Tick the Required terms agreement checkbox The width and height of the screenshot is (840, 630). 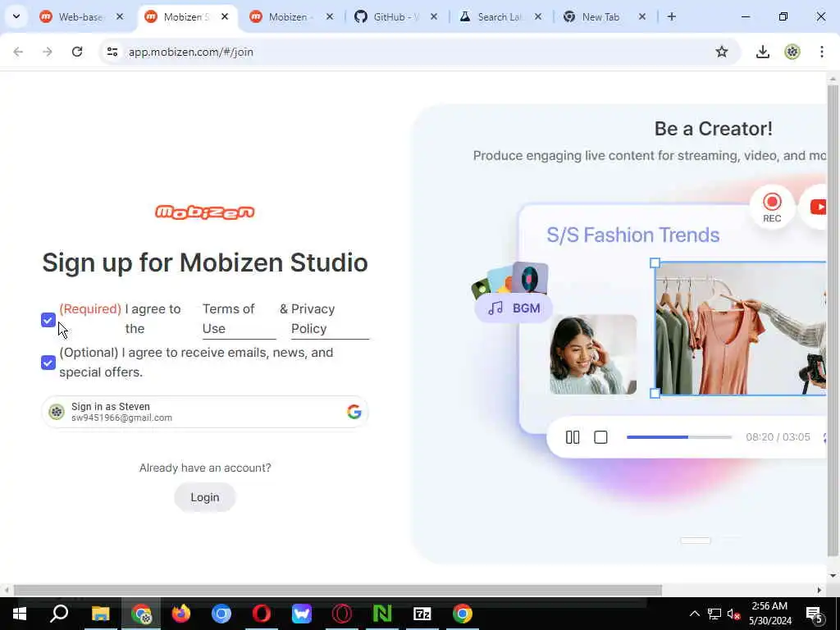(x=48, y=320)
